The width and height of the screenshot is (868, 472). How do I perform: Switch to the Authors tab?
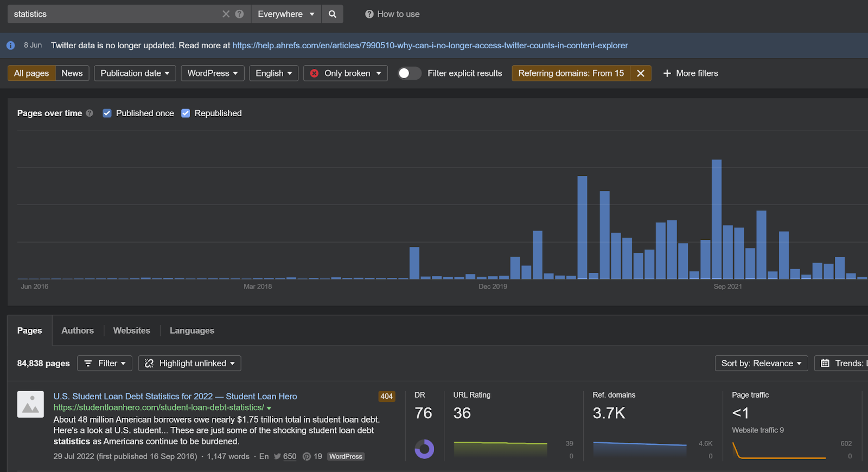[x=78, y=330]
